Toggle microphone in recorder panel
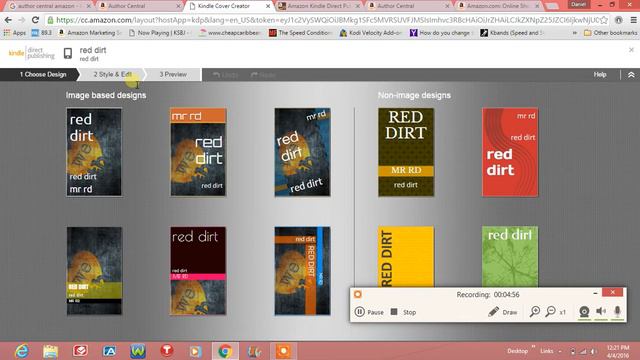The width and height of the screenshot is (640, 360). click(x=618, y=311)
